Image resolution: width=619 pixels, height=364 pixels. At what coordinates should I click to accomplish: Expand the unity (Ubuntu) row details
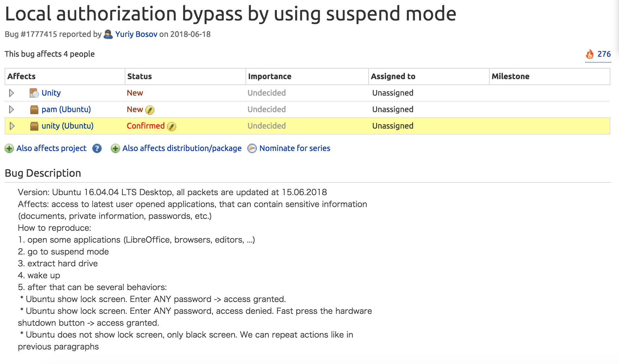click(12, 126)
